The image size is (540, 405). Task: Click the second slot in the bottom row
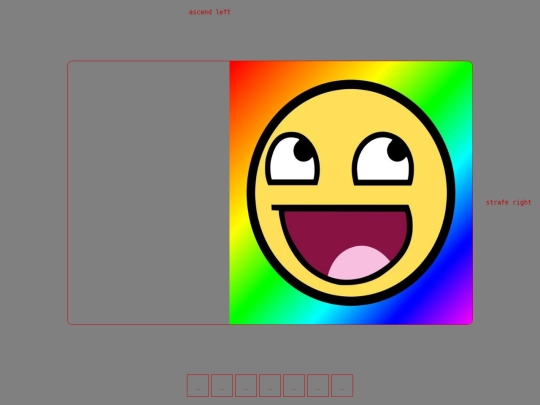tap(222, 385)
